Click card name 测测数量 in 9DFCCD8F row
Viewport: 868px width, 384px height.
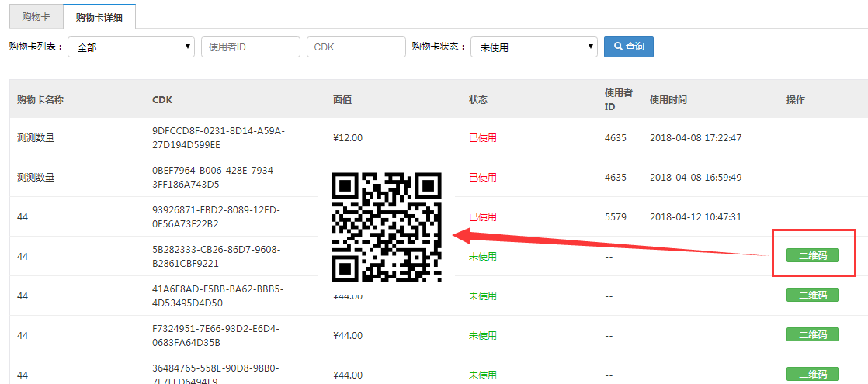36,138
